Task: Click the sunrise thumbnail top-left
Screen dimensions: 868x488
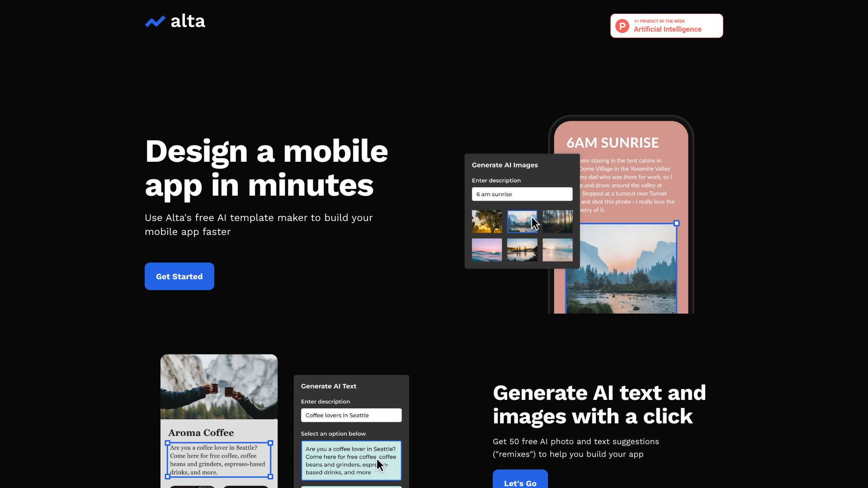Action: pyautogui.click(x=486, y=221)
